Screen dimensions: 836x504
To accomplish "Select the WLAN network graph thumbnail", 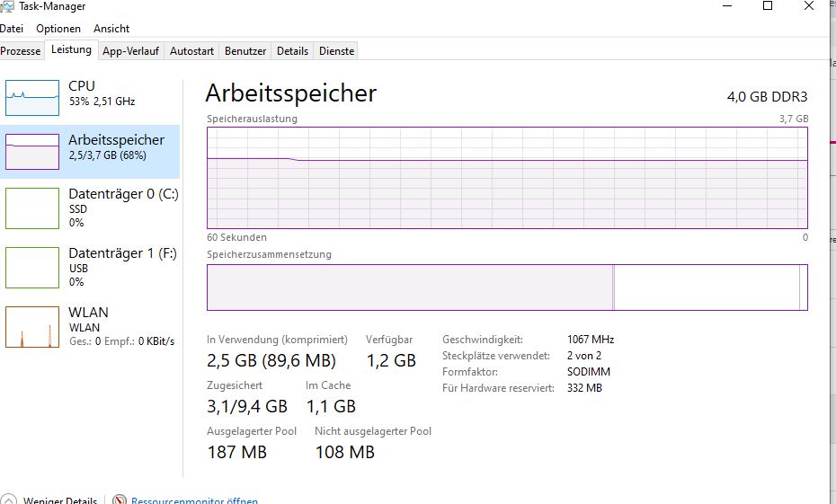I will pos(32,327).
